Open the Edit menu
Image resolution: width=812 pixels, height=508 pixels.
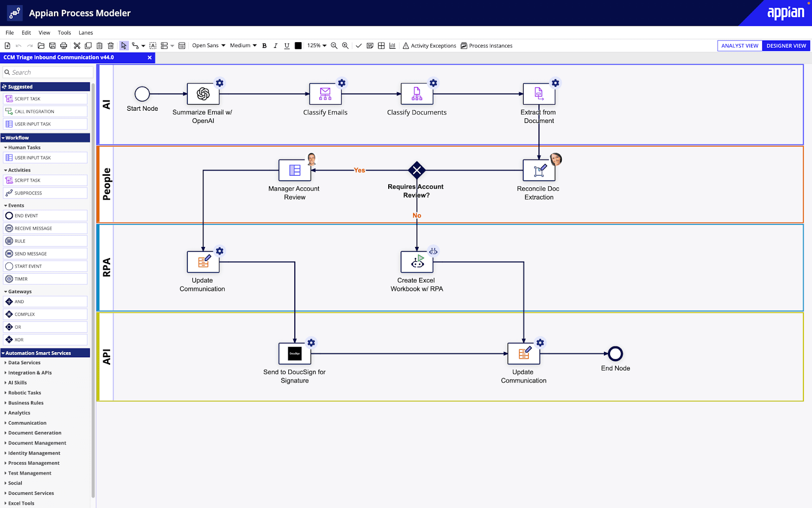tap(26, 33)
